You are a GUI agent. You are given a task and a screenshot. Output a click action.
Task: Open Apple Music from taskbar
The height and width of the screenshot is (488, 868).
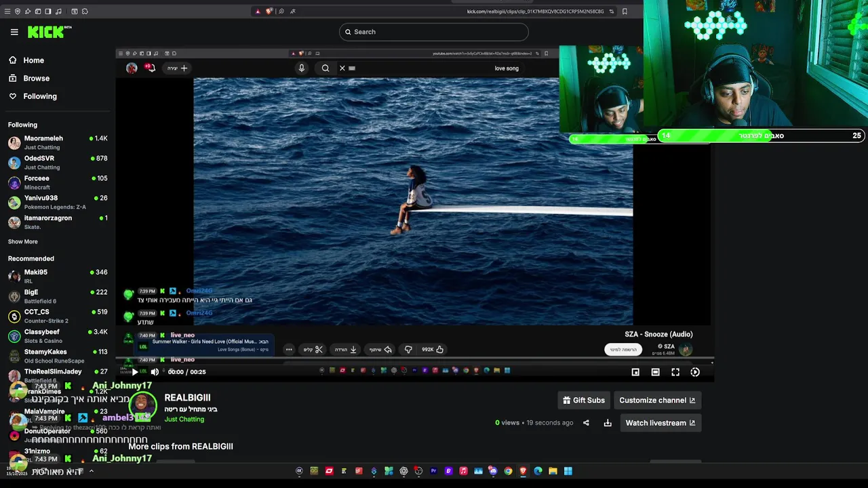[x=463, y=471]
